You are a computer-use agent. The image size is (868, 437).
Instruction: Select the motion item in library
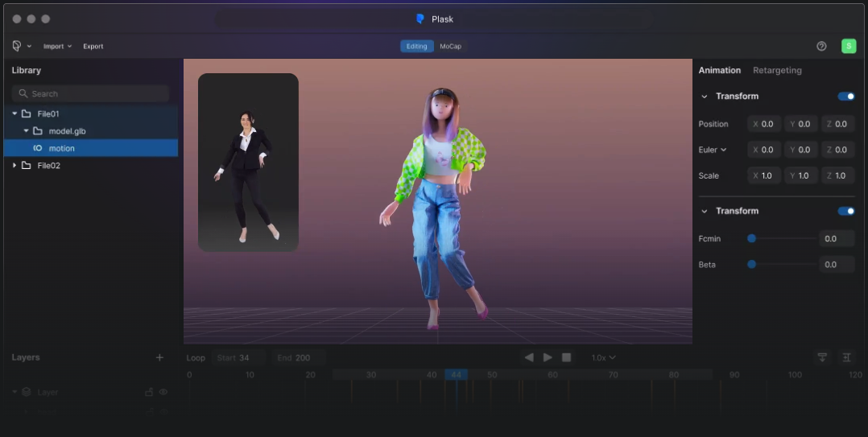(62, 148)
